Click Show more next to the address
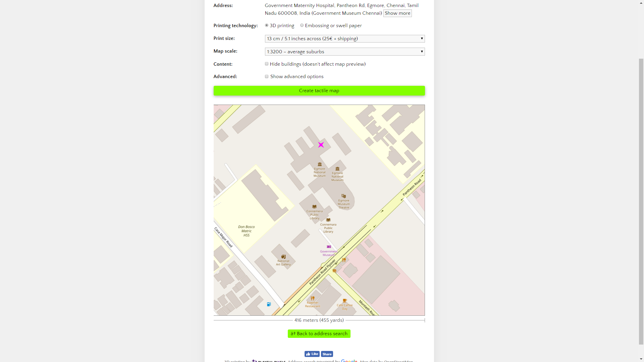 point(397,13)
